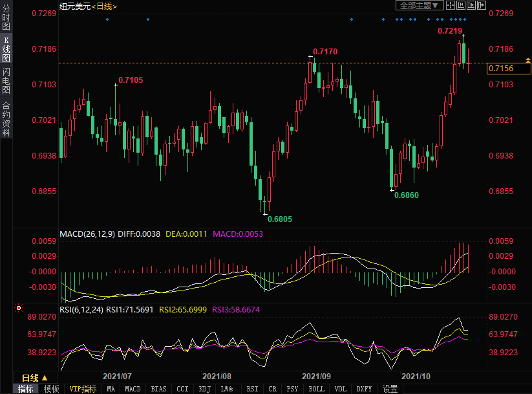This screenshot has width=532, height=394.
Task: Switch to the 分时图 side tab
Action: pos(6,18)
